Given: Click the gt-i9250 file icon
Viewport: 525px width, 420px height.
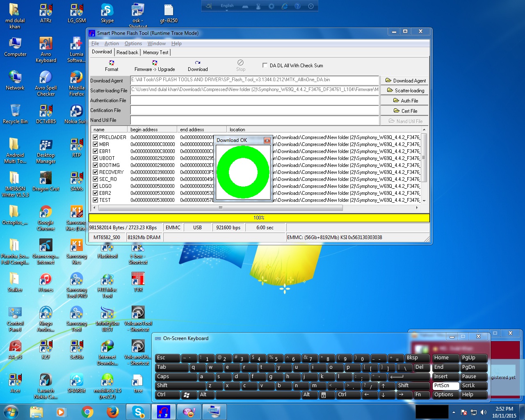Looking at the screenshot, I should [169, 13].
